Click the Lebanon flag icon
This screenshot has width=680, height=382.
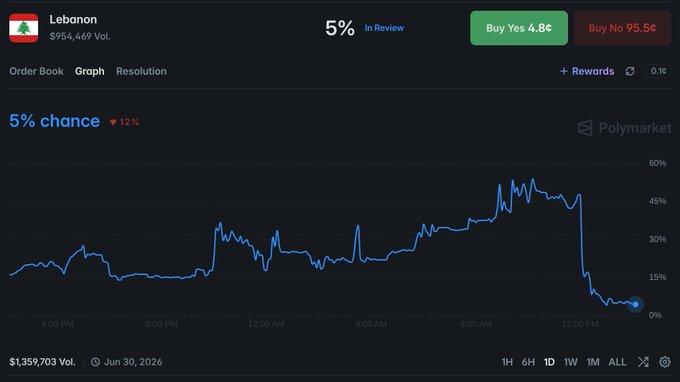coord(23,28)
